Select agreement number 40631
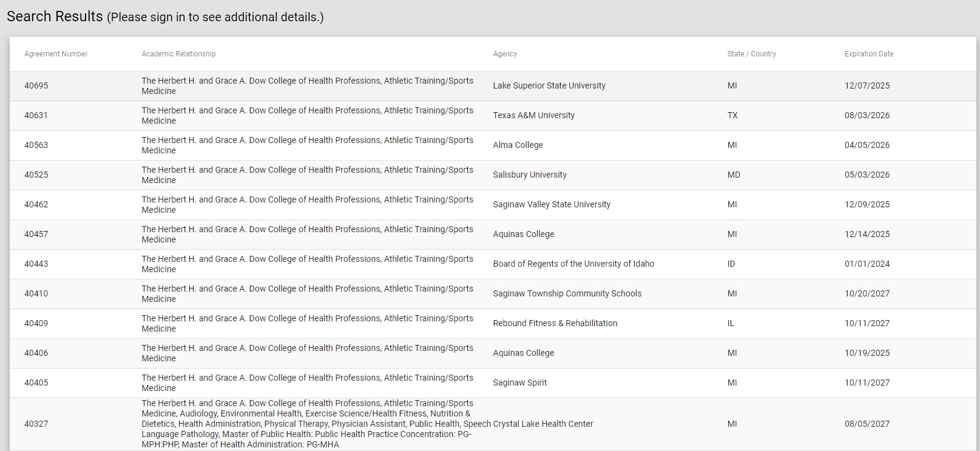Viewport: 980px width, 451px height. (36, 115)
